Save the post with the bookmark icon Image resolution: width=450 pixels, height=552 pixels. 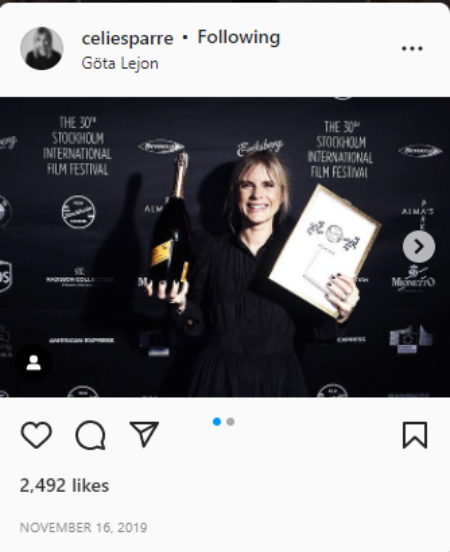tap(415, 435)
